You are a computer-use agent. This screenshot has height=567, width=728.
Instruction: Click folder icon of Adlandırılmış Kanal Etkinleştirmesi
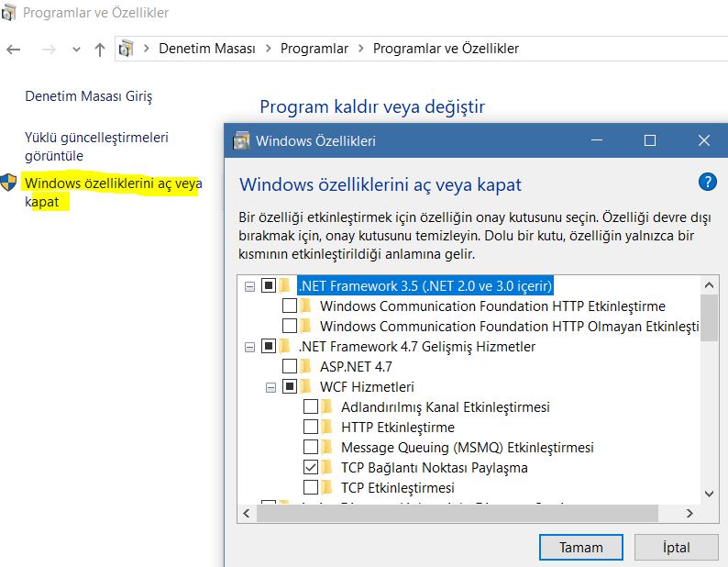pyautogui.click(x=326, y=406)
